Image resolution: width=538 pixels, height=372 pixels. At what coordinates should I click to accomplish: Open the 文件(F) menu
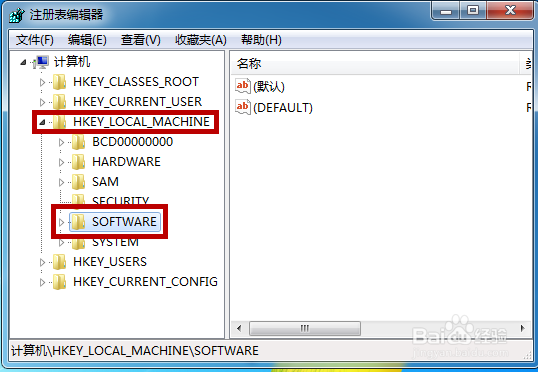[x=35, y=40]
